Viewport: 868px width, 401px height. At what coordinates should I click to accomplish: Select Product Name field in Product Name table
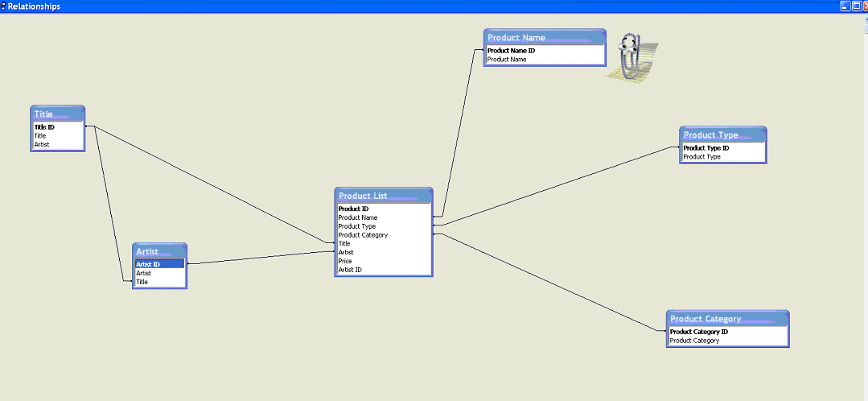pos(545,60)
